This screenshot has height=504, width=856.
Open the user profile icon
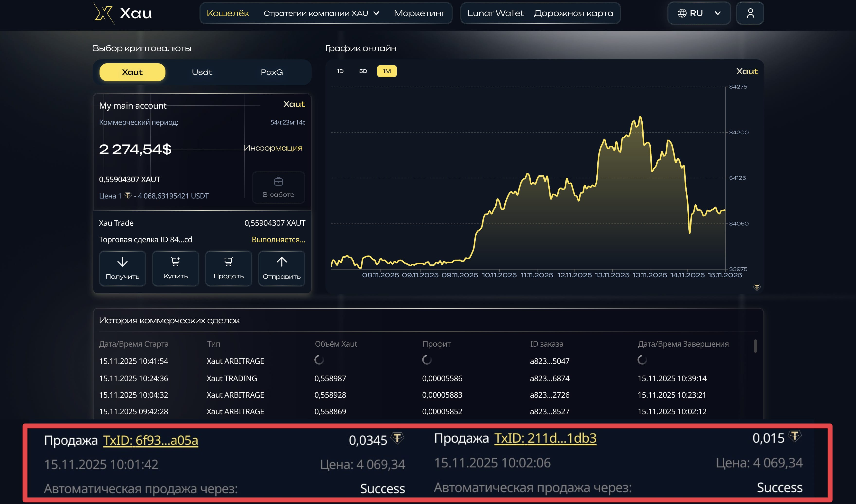click(x=750, y=13)
